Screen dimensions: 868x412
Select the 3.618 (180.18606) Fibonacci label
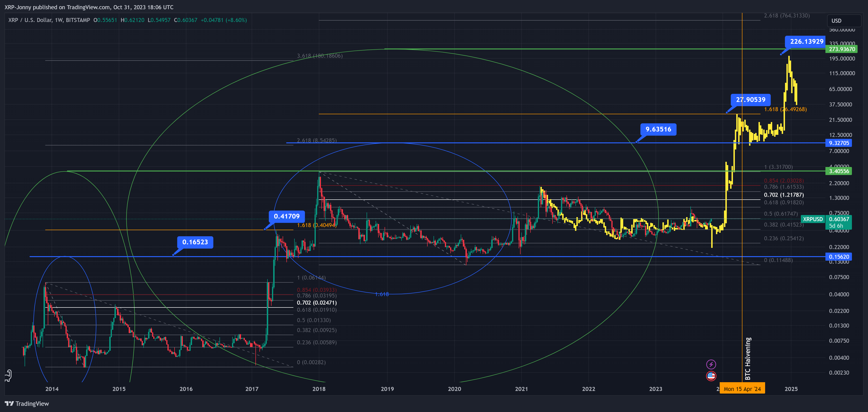click(x=320, y=56)
